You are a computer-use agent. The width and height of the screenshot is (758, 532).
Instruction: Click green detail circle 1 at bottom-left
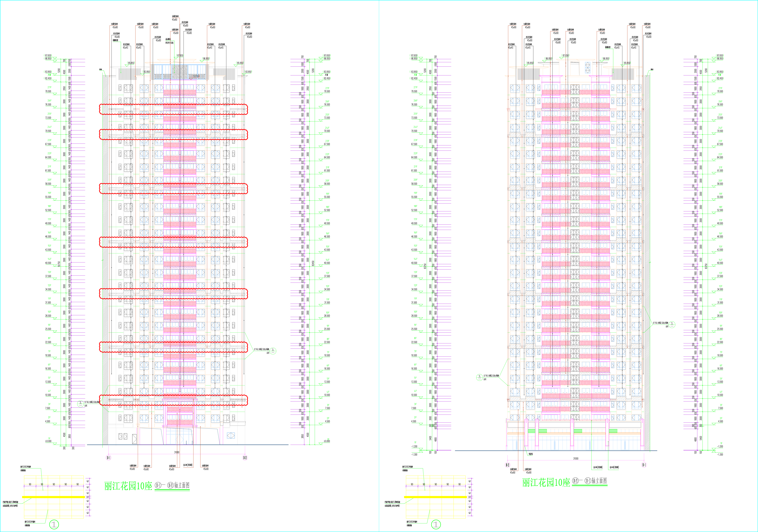(54, 524)
